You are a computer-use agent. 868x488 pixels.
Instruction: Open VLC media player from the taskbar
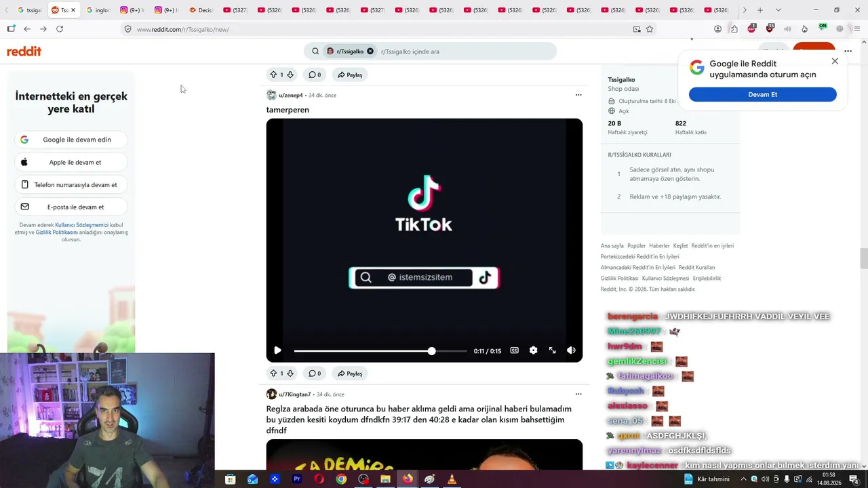[452, 479]
